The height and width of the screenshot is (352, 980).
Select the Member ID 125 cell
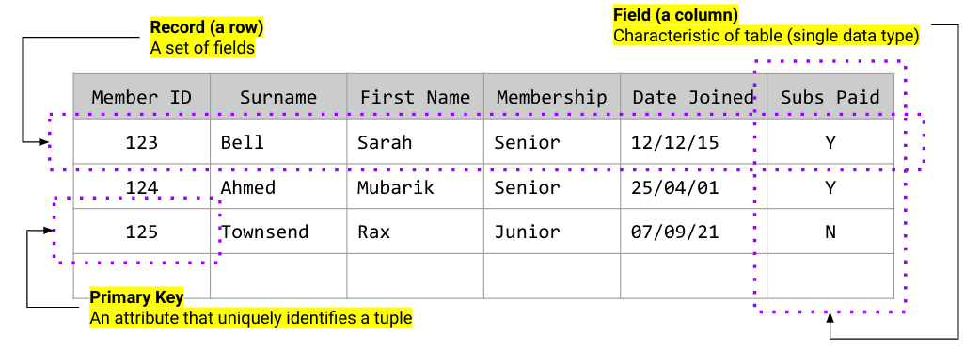[x=142, y=232]
